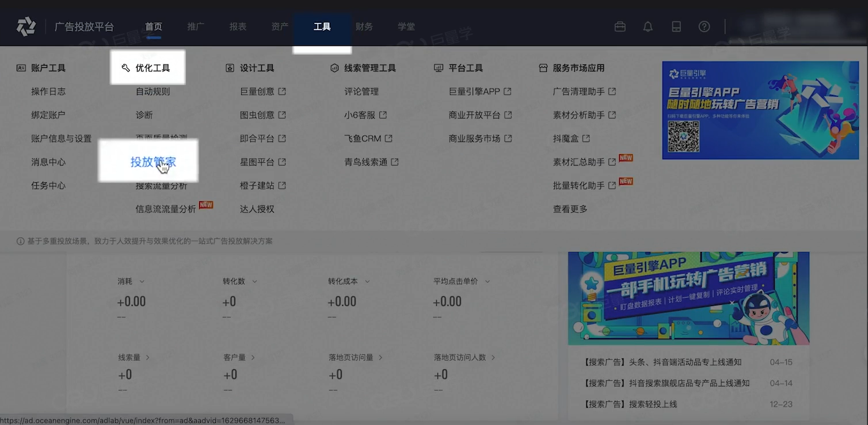Click external link icon beside 素材汇总助手
Image resolution: width=868 pixels, height=425 pixels.
[x=612, y=162]
